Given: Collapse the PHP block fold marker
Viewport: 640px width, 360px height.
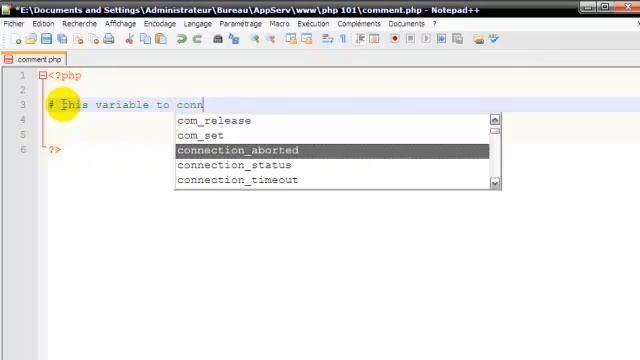Looking at the screenshot, I should (x=43, y=76).
